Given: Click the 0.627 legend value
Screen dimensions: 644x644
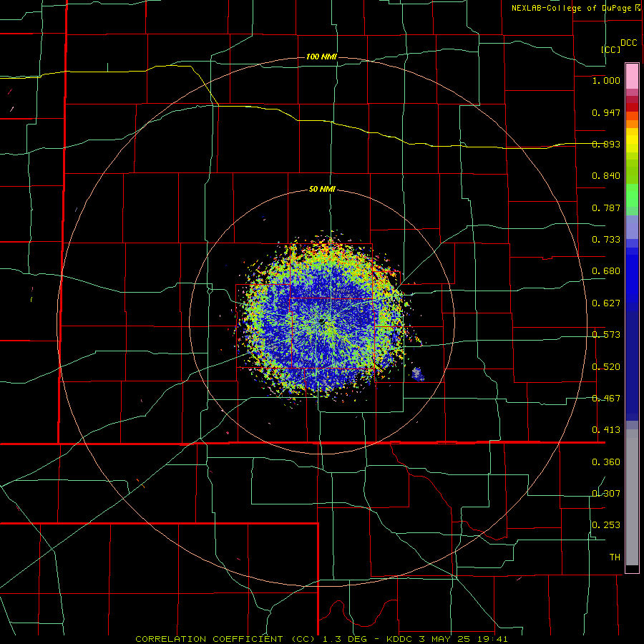Looking at the screenshot, I should point(606,303).
